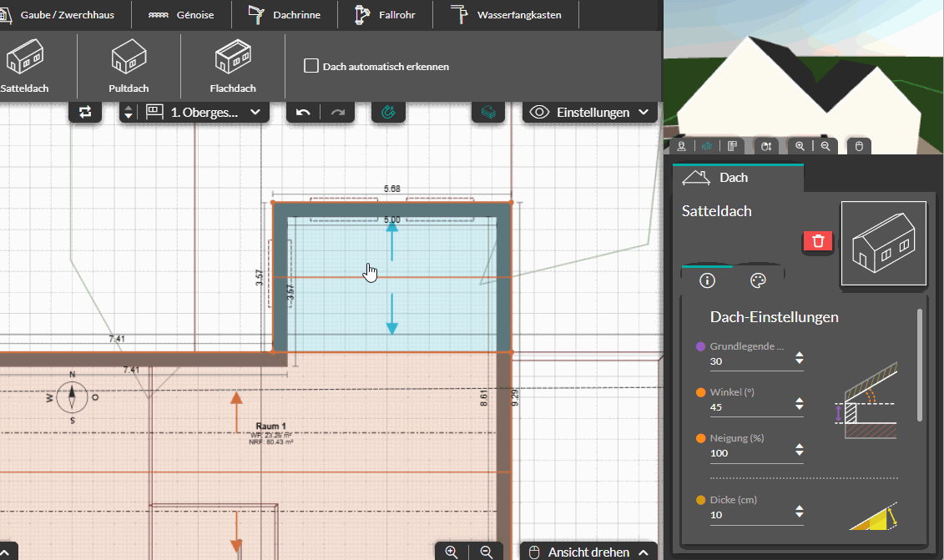Click the upper blue roof slope arrow
The height and width of the screenshot is (560, 944).
pyautogui.click(x=392, y=241)
